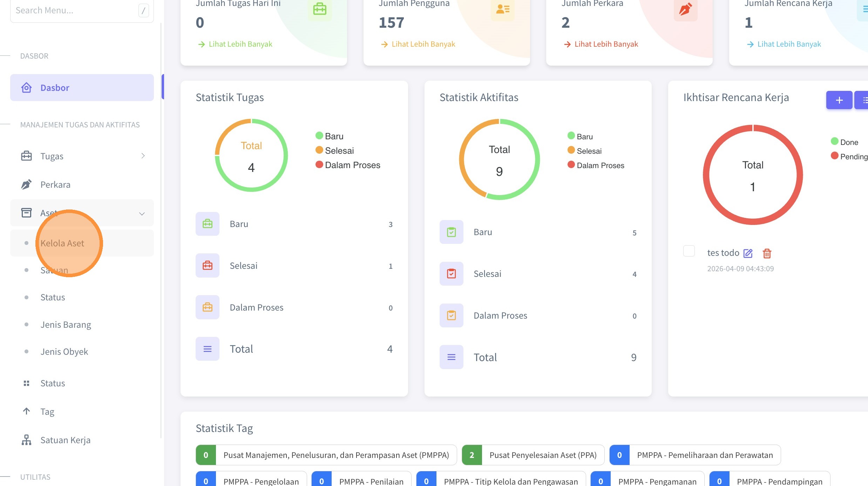Click the Dasbor home icon
868x486 pixels.
(26, 87)
